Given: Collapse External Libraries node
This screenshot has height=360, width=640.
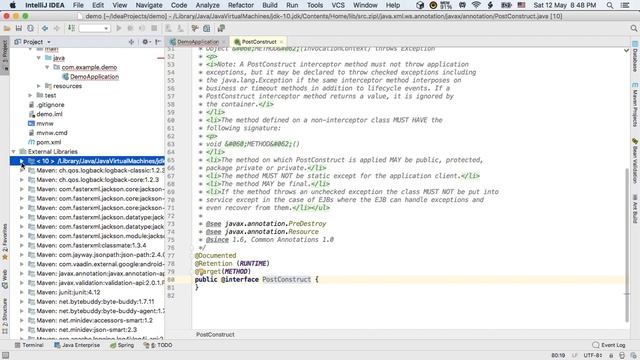Looking at the screenshot, I should 13,152.
